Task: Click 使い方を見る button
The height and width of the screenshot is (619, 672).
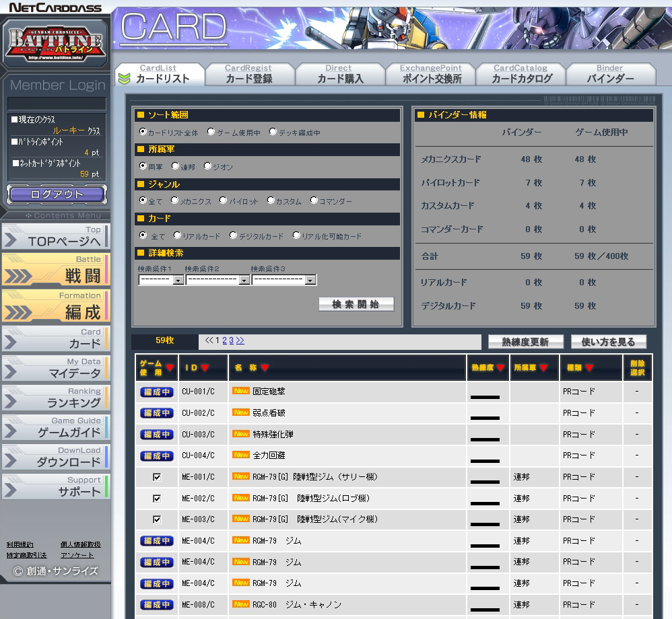Action: click(x=609, y=342)
